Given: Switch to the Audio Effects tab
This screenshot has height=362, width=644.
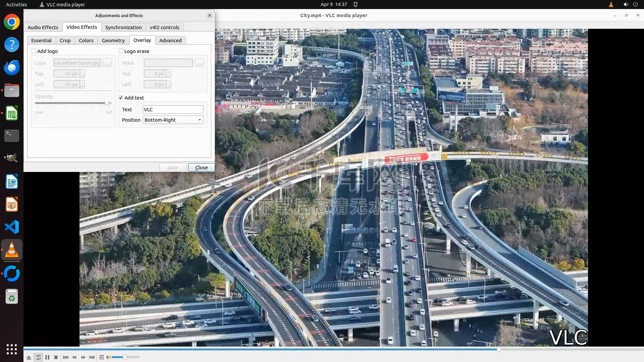Looking at the screenshot, I should 43,27.
